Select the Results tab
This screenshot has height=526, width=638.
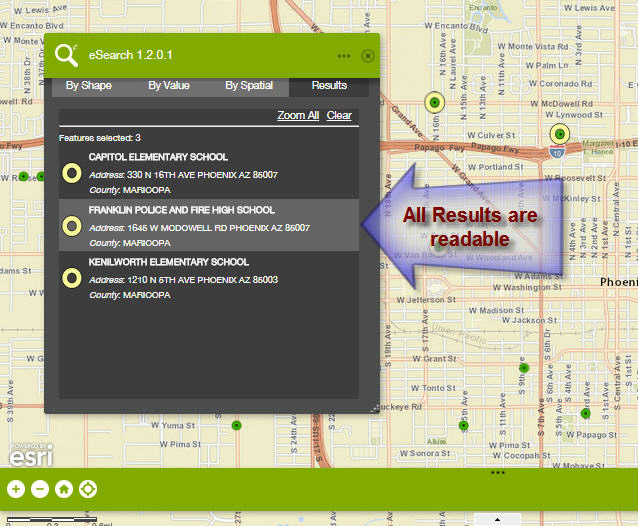[329, 85]
